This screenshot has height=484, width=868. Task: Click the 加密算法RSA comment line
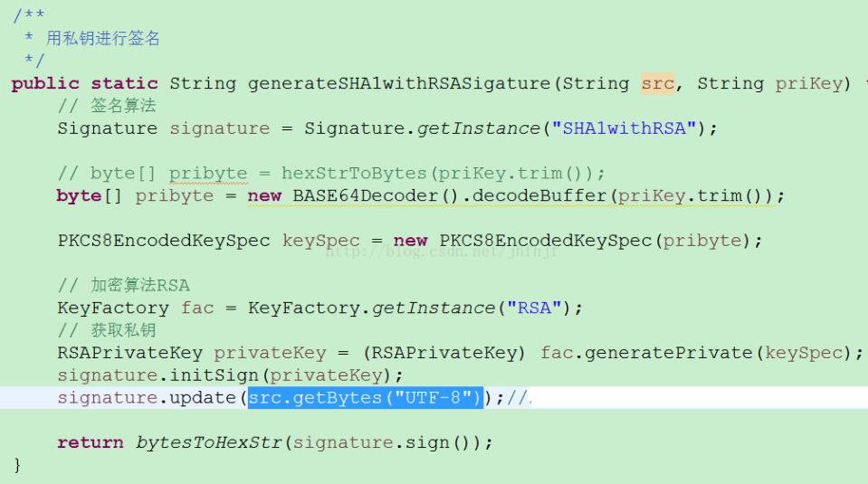click(124, 286)
